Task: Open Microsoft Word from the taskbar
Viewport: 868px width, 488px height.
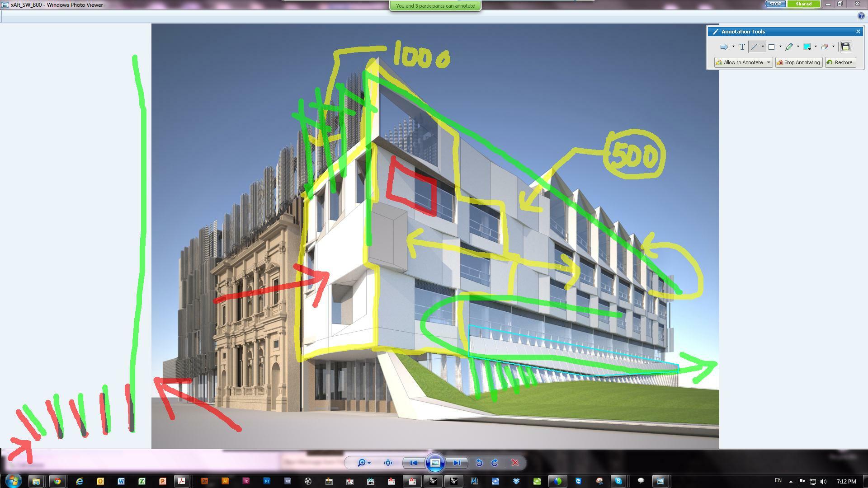Action: click(121, 481)
